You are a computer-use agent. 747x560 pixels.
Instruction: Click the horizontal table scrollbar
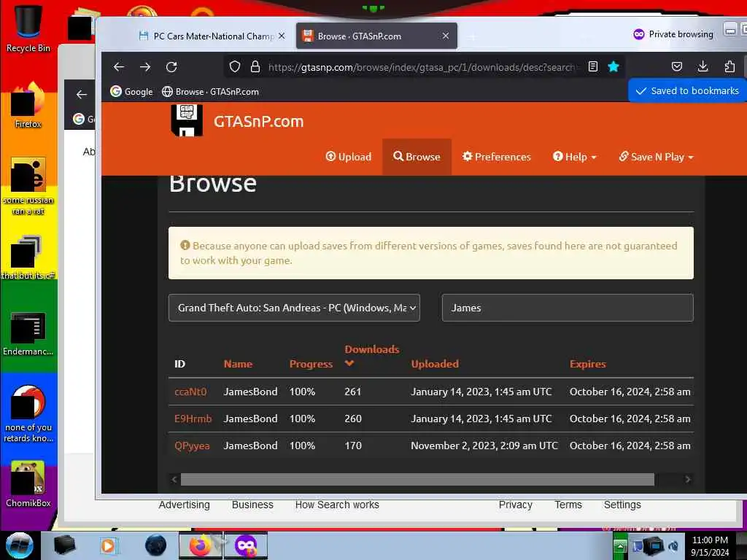pyautogui.click(x=417, y=479)
